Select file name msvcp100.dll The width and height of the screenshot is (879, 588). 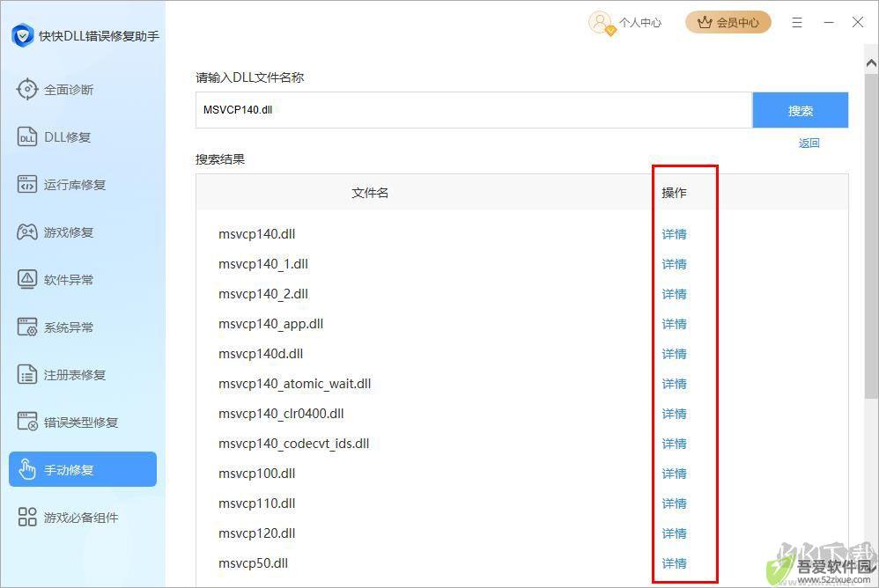[x=257, y=474]
